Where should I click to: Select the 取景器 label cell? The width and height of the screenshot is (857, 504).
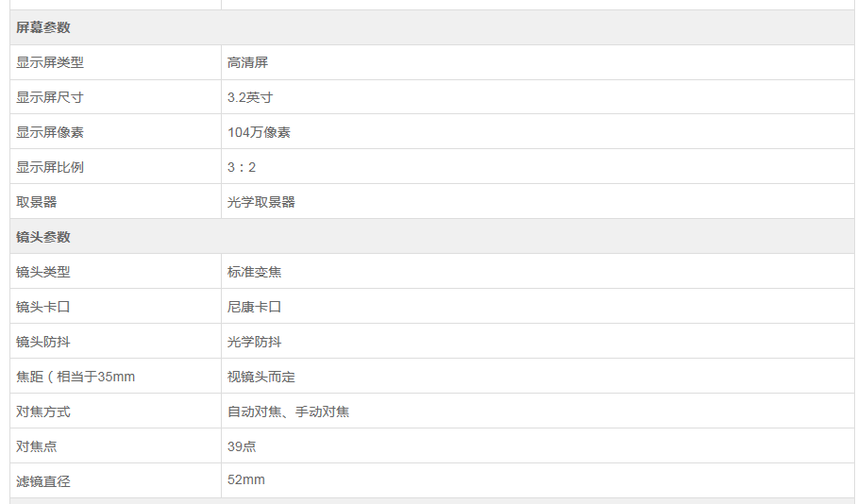[x=115, y=202]
